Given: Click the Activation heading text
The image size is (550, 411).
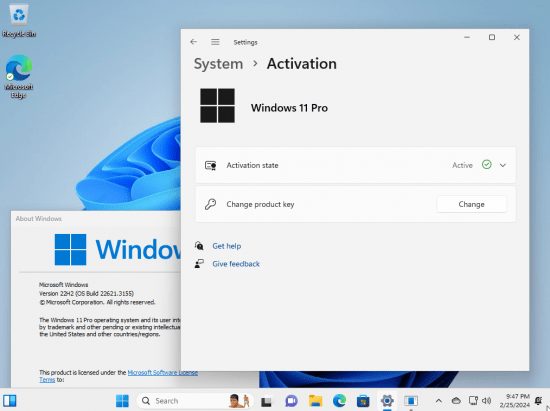Looking at the screenshot, I should point(302,64).
